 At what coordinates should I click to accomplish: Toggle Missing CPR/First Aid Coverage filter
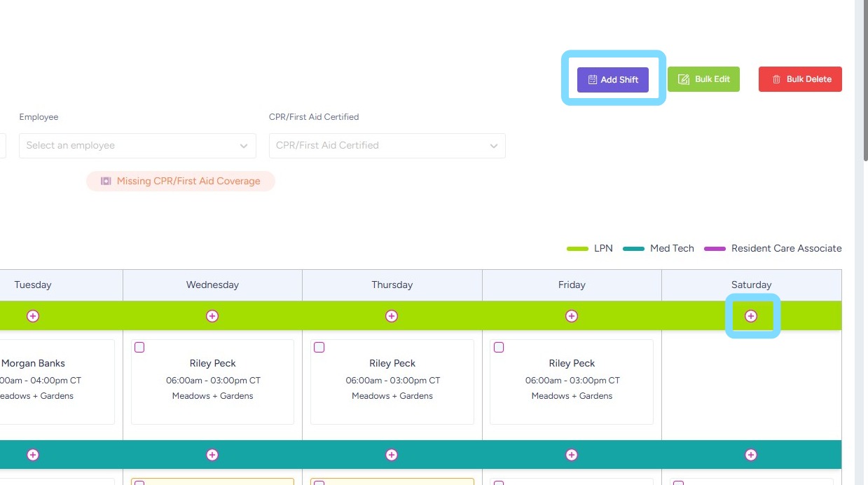[x=181, y=181]
